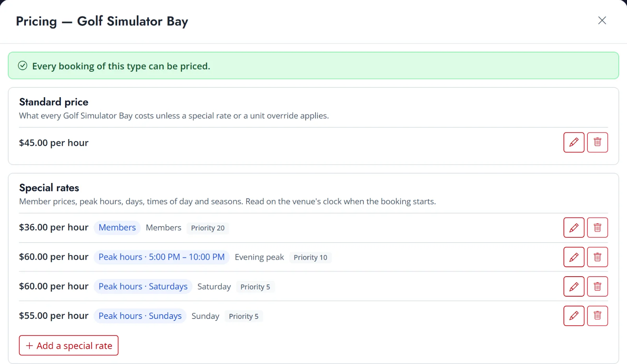Click the Pricing — Golf Simulator Bay title
The width and height of the screenshot is (627, 364).
coord(102,21)
